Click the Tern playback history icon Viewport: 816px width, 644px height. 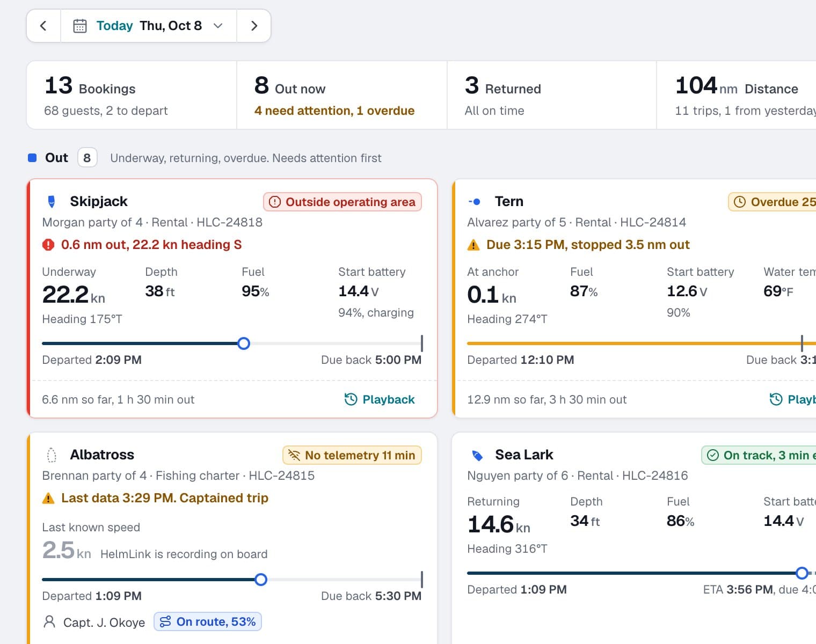tap(776, 399)
